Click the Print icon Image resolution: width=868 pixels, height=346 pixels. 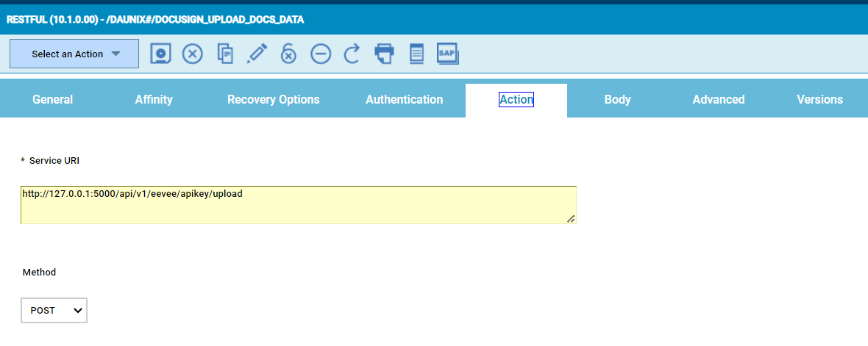(x=384, y=54)
